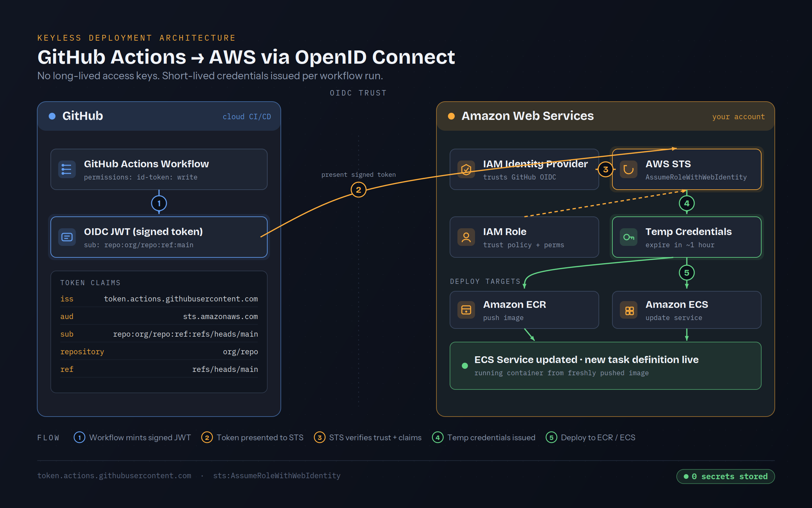Click running container from freshly pushed image text
The width and height of the screenshot is (812, 508).
(x=561, y=373)
